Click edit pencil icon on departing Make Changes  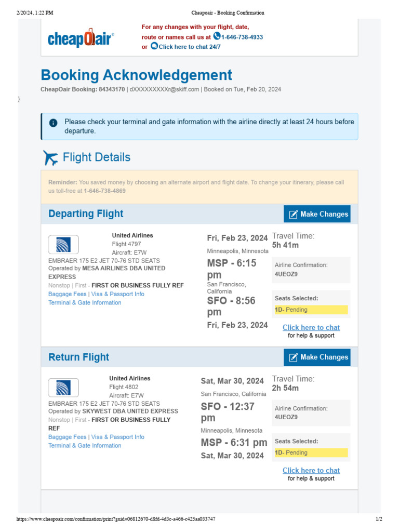[x=293, y=215]
